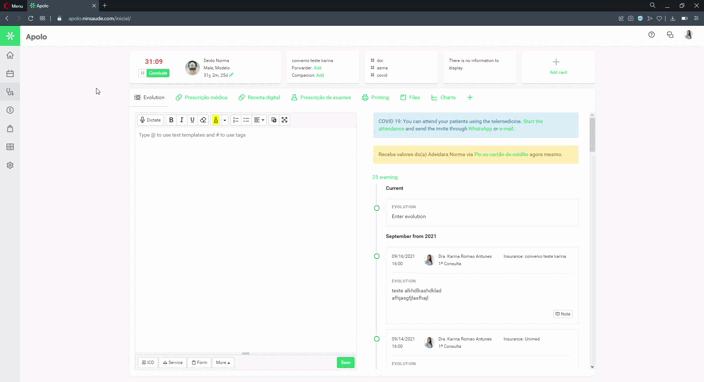
Task: Open the Charts tab
Action: 443,97
